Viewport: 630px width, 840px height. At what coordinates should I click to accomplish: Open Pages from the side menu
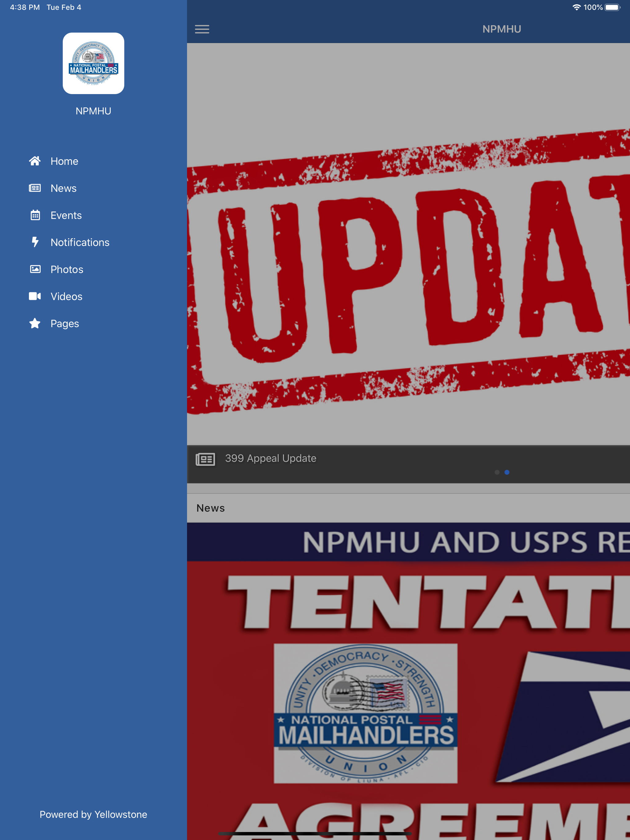pyautogui.click(x=65, y=323)
